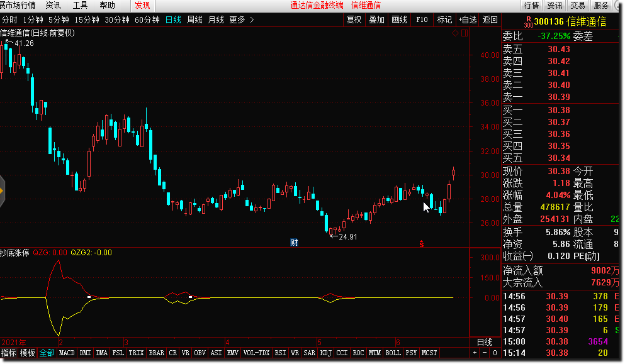Viewport: 625px width, 364px height.
Task: Select the FSL indicator
Action: point(118,353)
